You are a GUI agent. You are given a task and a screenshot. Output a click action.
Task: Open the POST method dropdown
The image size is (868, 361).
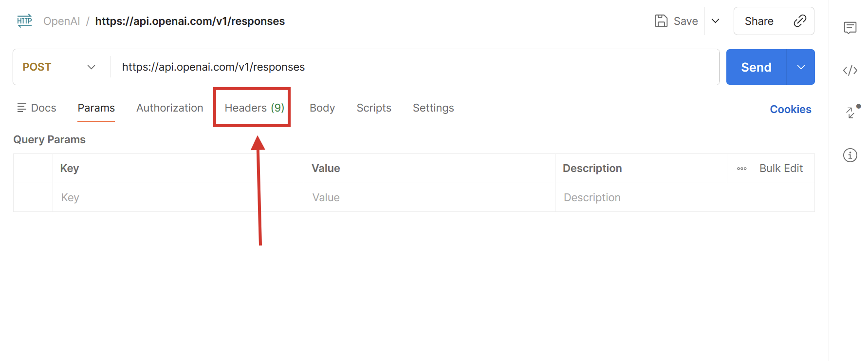58,67
